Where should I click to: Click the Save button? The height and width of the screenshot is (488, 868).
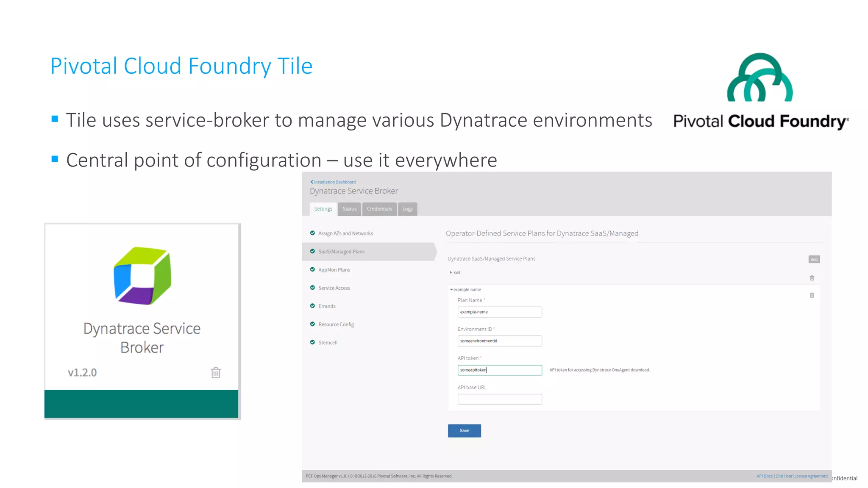pyautogui.click(x=465, y=431)
